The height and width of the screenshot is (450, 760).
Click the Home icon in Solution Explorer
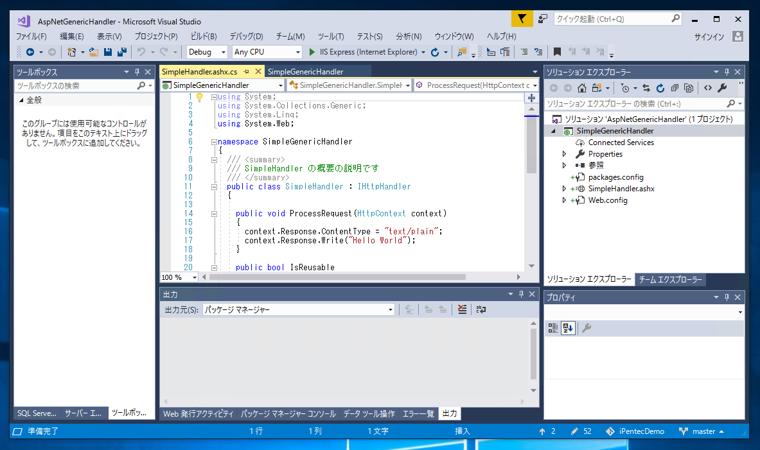tap(582, 88)
